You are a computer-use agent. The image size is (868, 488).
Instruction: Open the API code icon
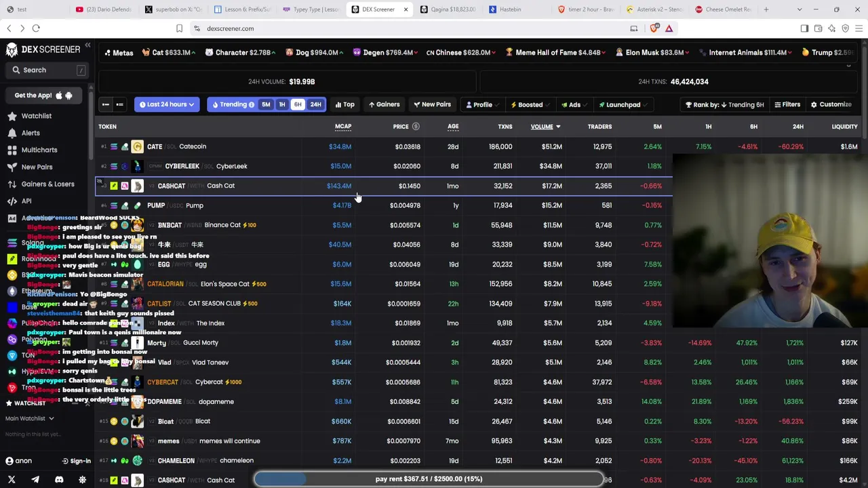(12, 201)
